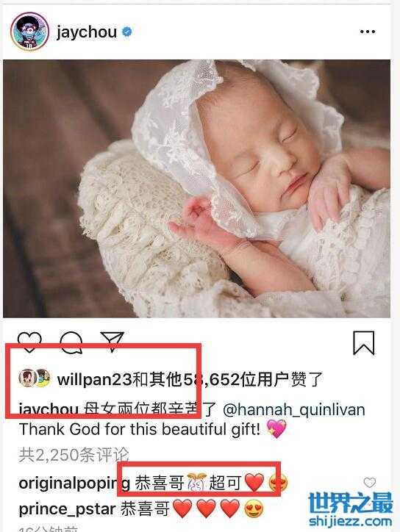
Task: Like originalpoping's comment with the small heart
Action: (x=370, y=482)
